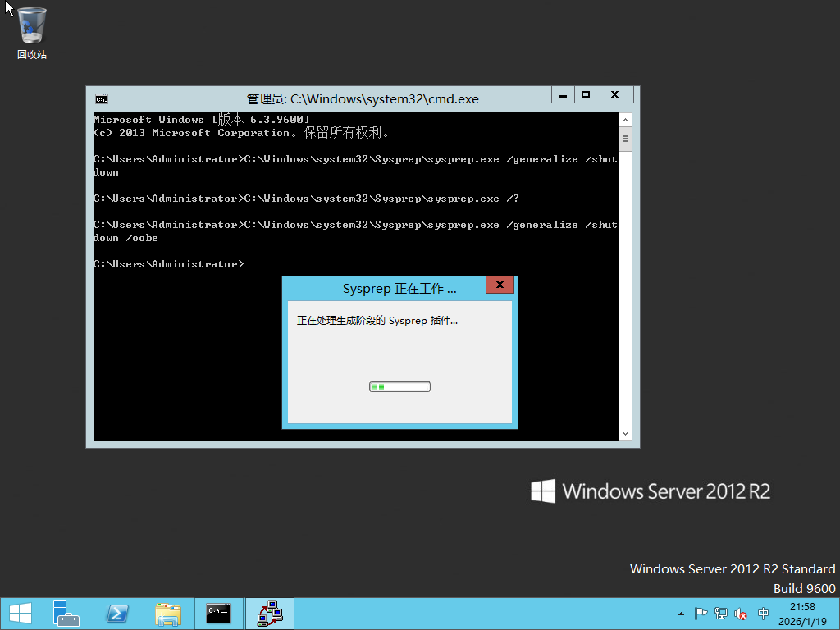The height and width of the screenshot is (630, 840).
Task: Toggle the Chinese input method indicator
Action: [763, 614]
